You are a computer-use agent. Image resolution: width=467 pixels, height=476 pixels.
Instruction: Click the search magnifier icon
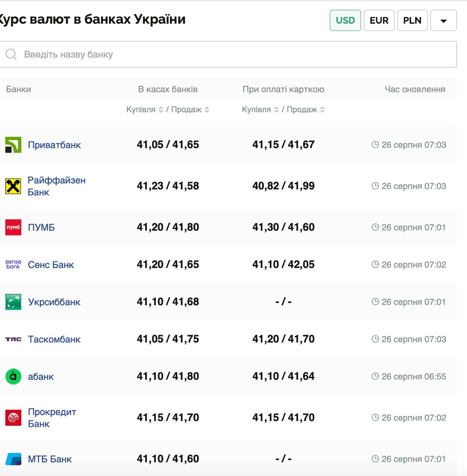pyautogui.click(x=11, y=54)
